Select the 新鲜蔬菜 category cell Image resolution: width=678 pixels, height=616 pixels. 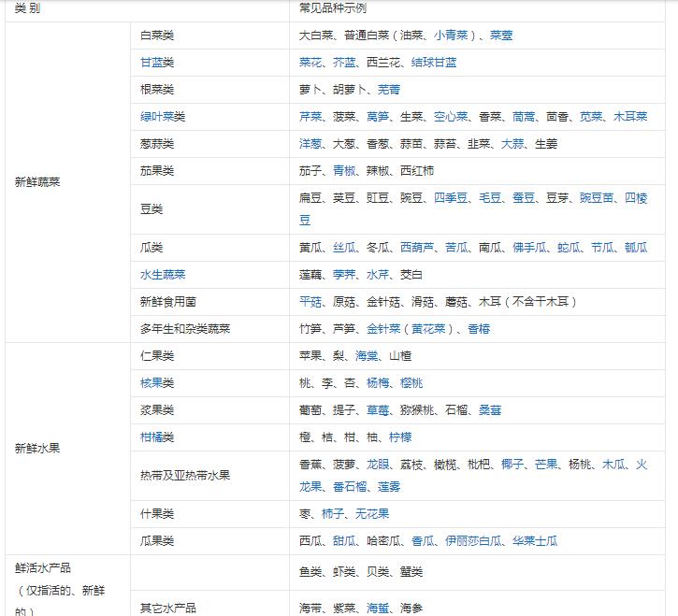[67, 182]
